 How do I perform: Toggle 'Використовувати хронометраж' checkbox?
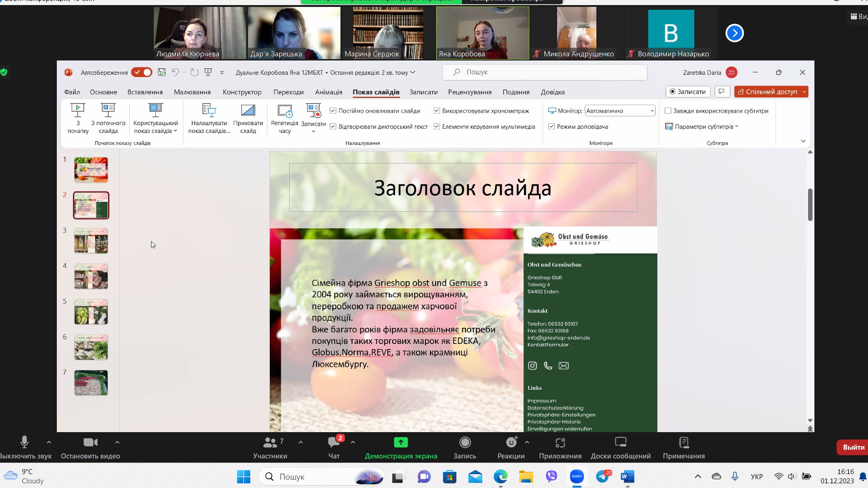[x=437, y=111]
